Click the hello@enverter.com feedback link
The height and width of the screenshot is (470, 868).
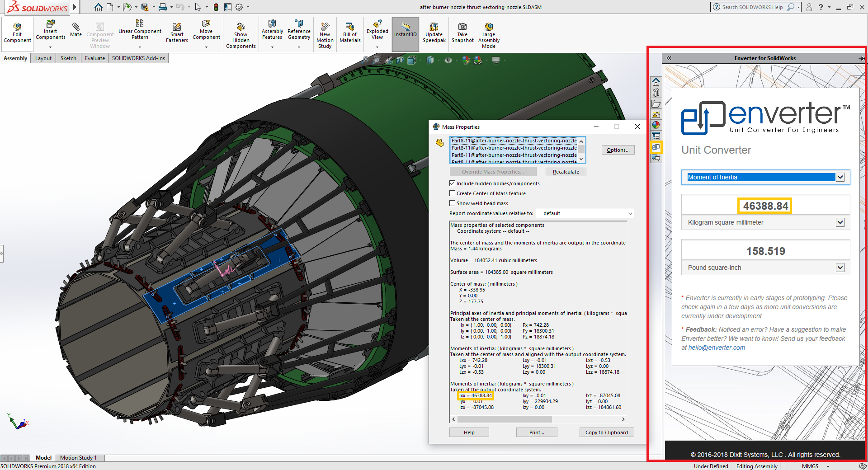point(716,348)
